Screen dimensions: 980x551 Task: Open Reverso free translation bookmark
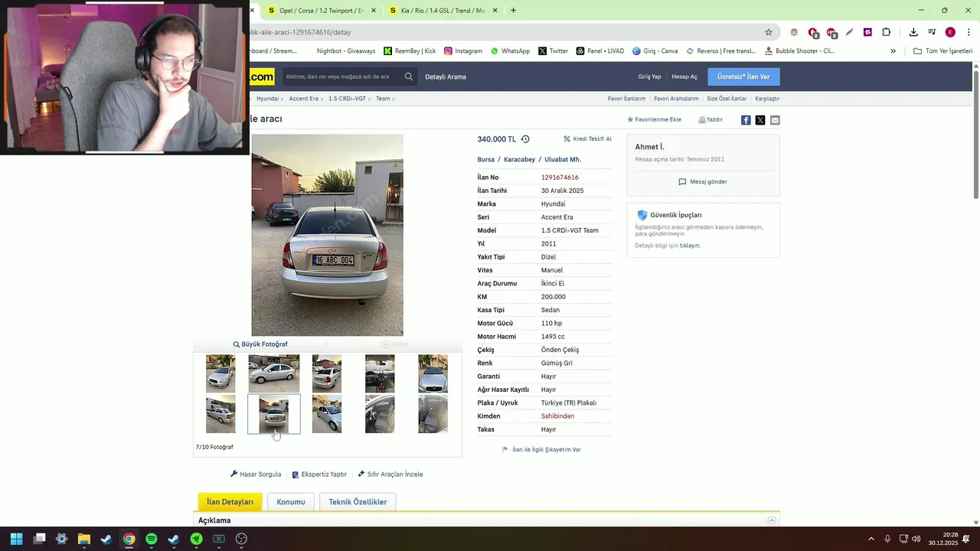(720, 51)
